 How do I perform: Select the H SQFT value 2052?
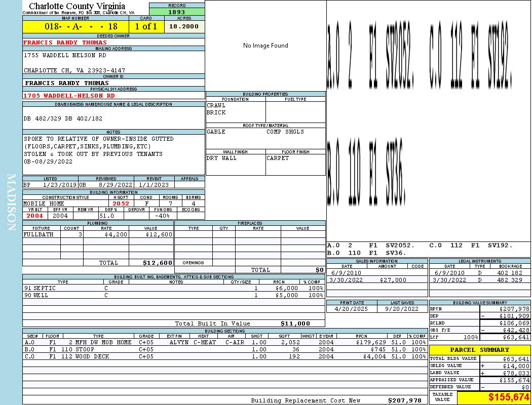[121, 204]
